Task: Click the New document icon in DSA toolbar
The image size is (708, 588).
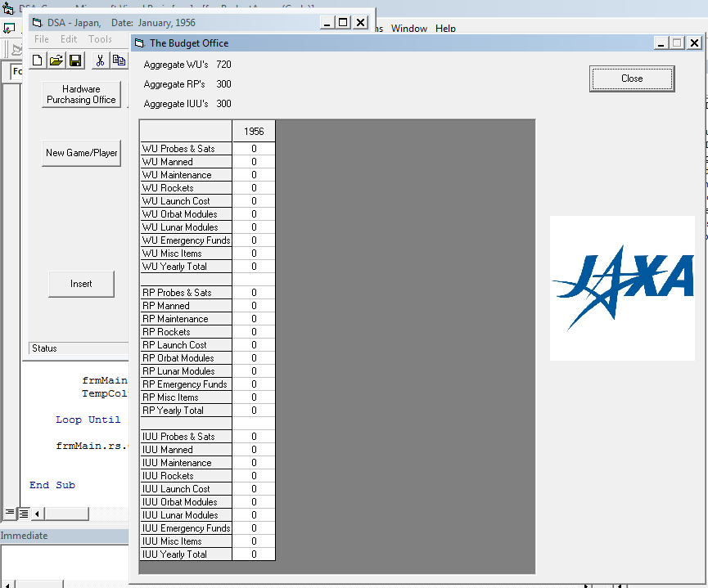Action: [x=38, y=61]
